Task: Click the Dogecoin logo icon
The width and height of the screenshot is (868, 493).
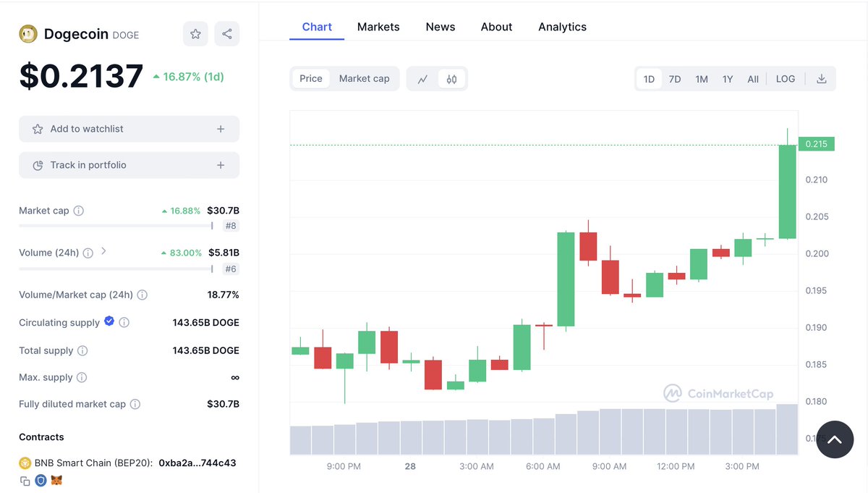Action: [28, 34]
